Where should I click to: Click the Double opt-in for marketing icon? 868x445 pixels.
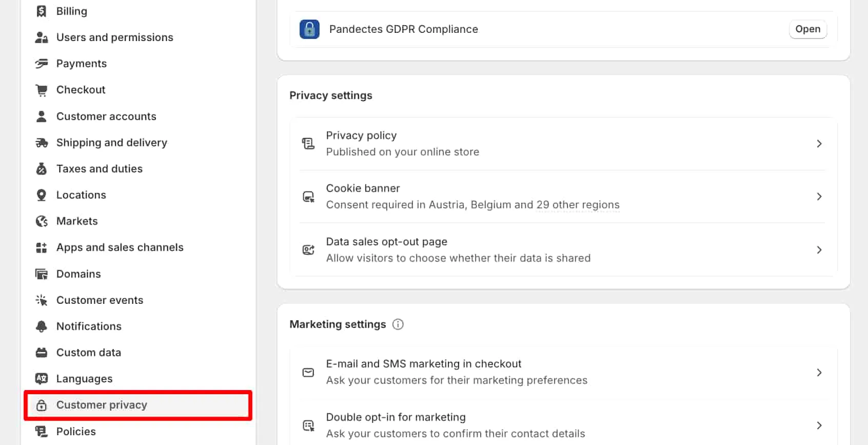(308, 425)
